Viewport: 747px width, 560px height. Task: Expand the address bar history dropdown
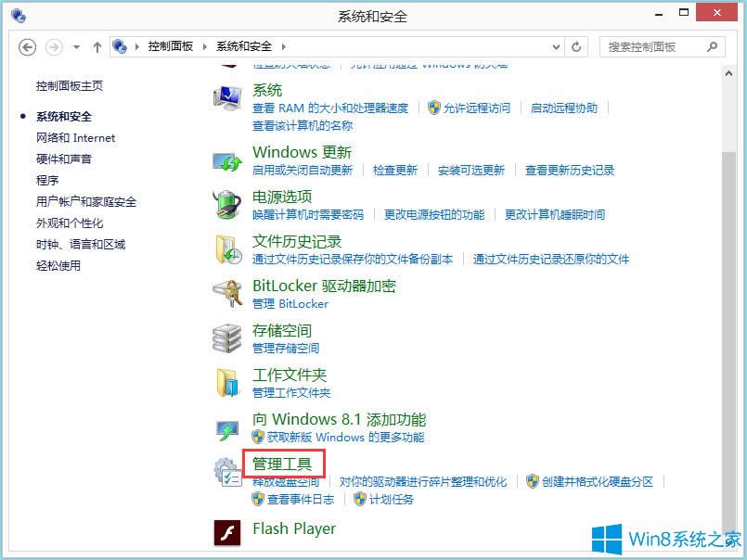click(x=557, y=46)
